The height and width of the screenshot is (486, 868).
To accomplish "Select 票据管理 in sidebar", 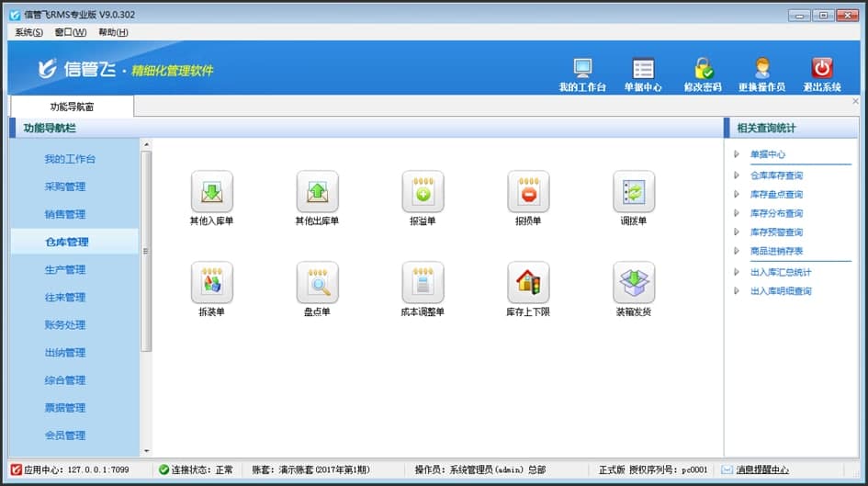I will (x=65, y=408).
